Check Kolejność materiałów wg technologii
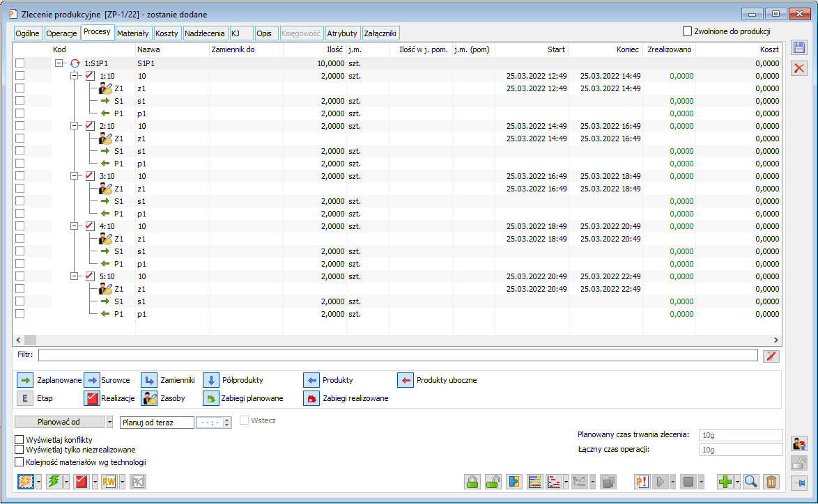The height and width of the screenshot is (504, 818). (20, 462)
